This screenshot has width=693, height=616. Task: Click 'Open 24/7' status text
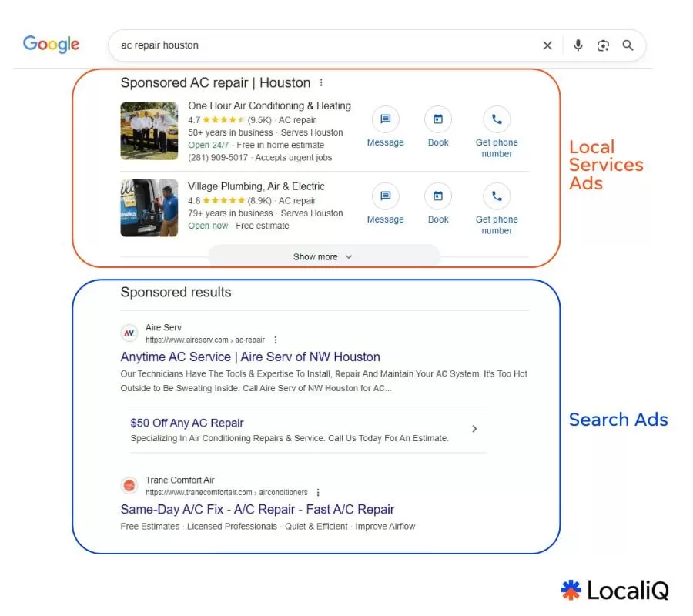(x=208, y=145)
